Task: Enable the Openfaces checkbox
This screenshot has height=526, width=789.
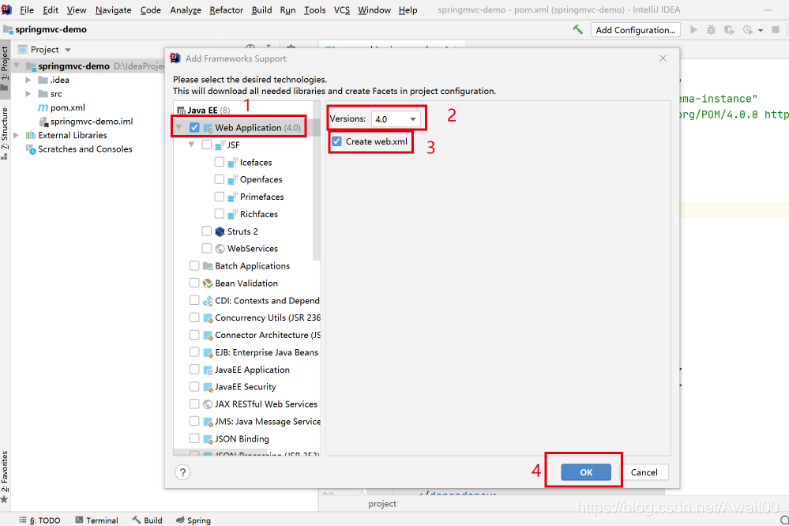Action: [x=219, y=179]
